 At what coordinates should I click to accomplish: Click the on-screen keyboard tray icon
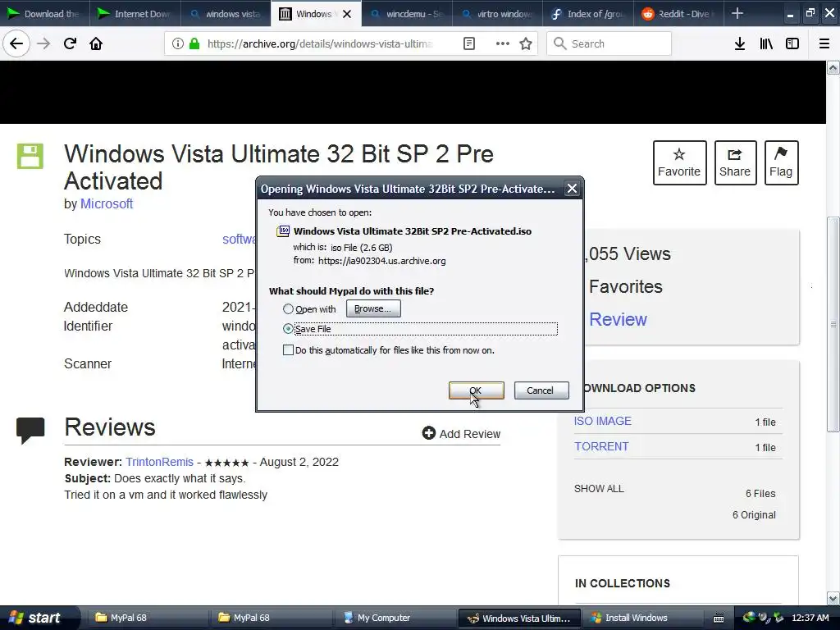(719, 619)
